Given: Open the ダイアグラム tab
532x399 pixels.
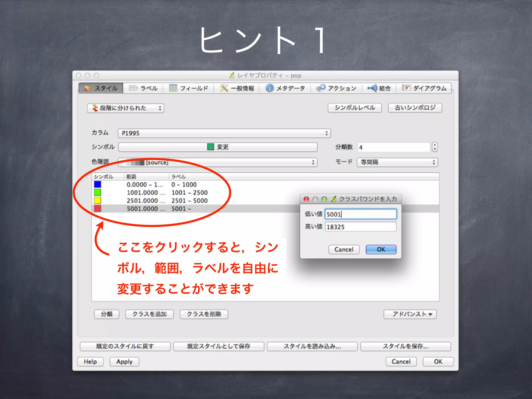Looking at the screenshot, I should 424,88.
